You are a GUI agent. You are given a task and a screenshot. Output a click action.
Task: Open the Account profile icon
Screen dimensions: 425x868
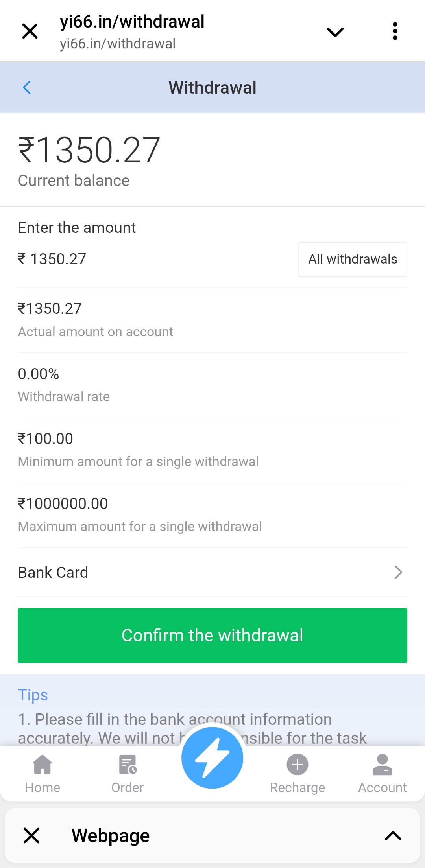pyautogui.click(x=382, y=765)
